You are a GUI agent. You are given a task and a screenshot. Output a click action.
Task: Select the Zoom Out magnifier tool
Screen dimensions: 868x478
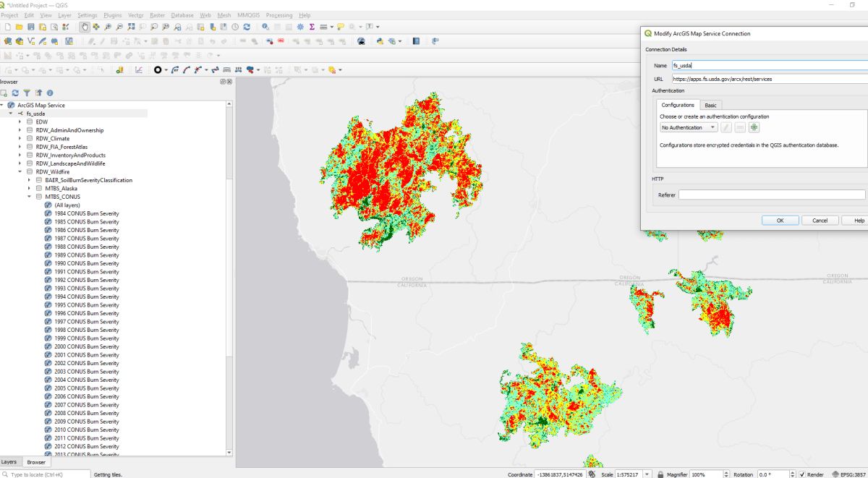click(x=119, y=27)
